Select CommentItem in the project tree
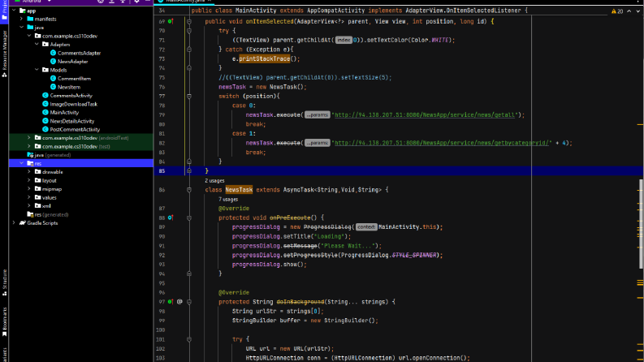Image resolution: width=644 pixels, height=362 pixels. click(75, 79)
